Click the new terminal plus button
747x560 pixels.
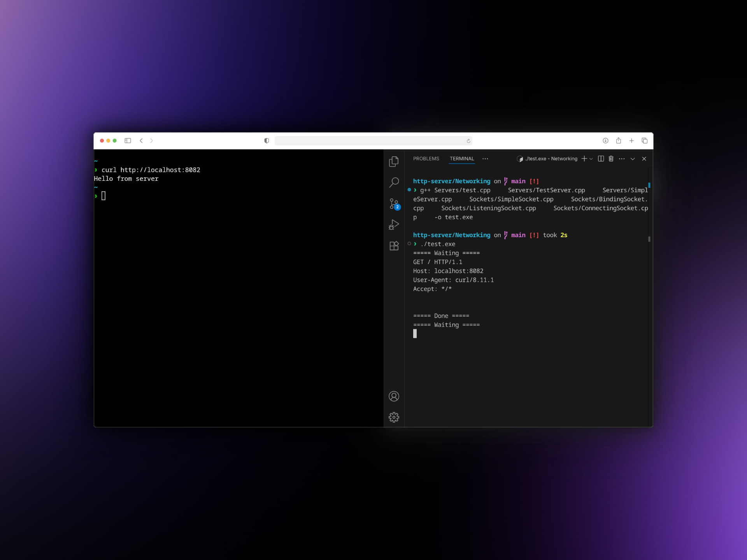(584, 159)
